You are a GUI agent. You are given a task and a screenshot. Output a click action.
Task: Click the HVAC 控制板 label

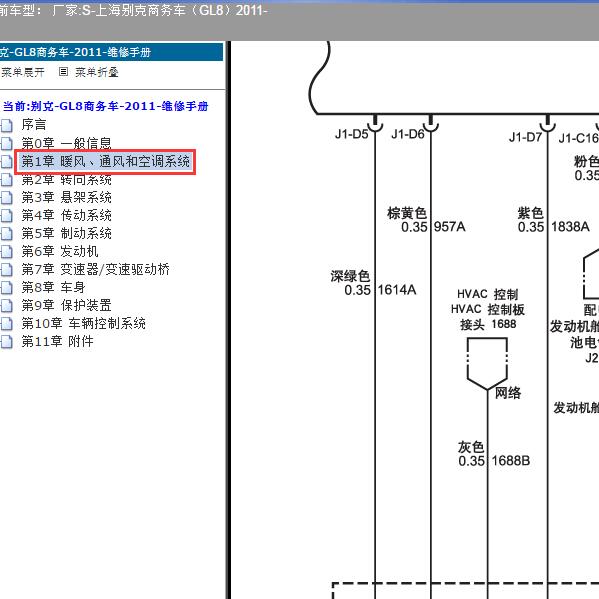coord(487,309)
